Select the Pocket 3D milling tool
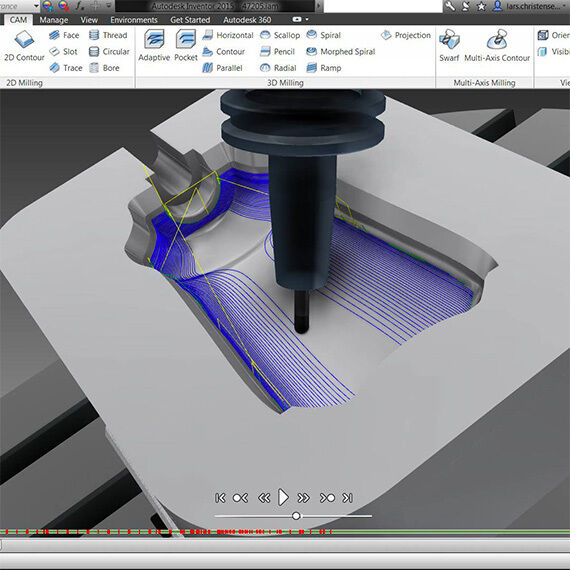The width and height of the screenshot is (570, 570). 186,46
